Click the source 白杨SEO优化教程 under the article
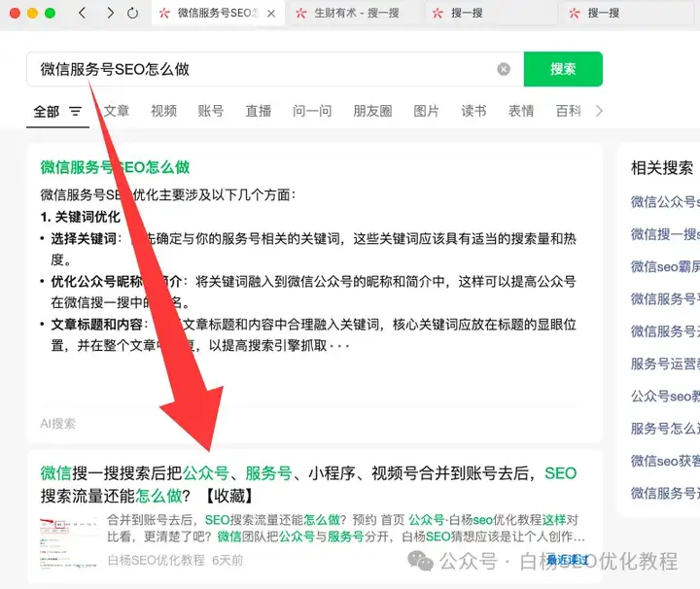 point(156,560)
